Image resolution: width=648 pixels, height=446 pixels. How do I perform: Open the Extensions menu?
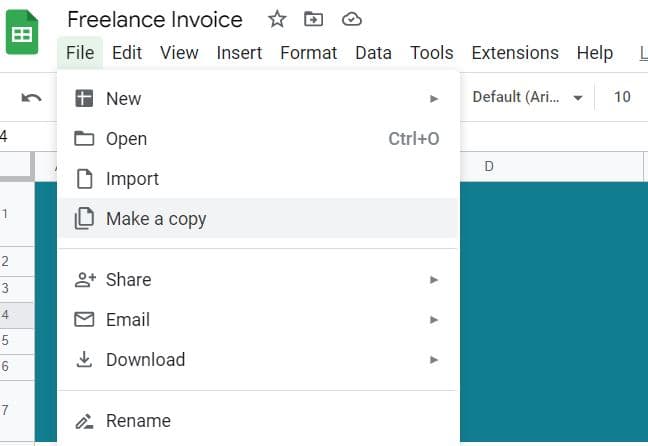[515, 53]
